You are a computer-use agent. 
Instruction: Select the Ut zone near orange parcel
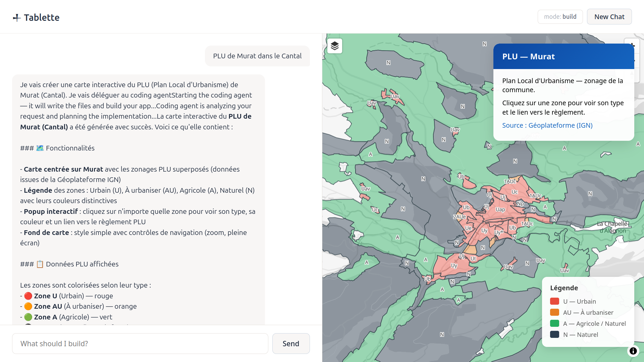pos(473,259)
